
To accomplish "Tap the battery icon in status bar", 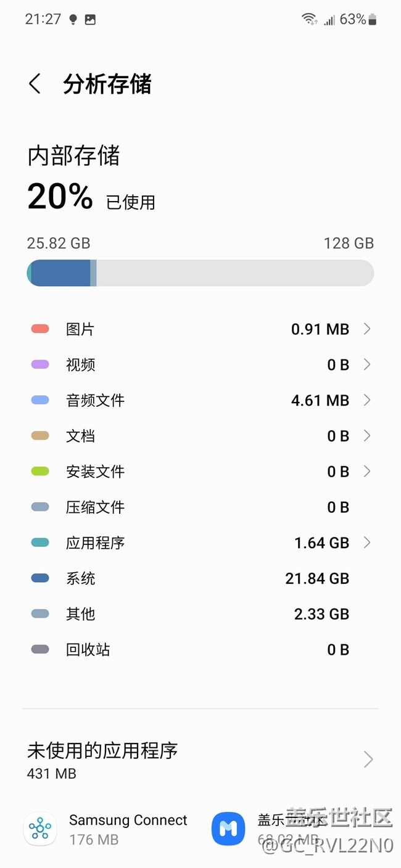I will (373, 20).
